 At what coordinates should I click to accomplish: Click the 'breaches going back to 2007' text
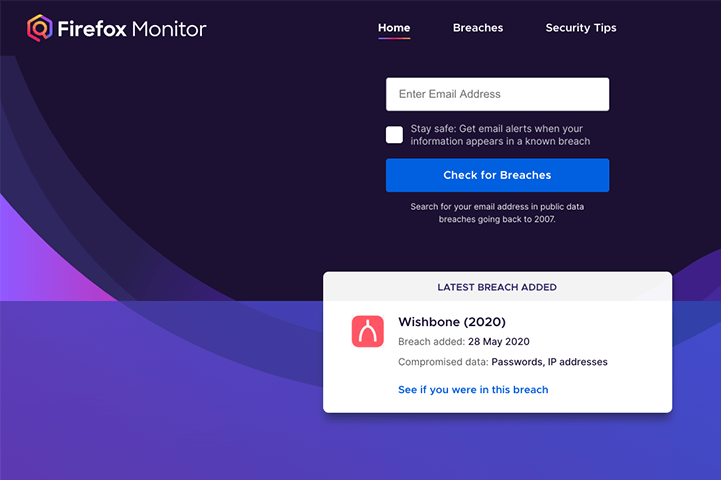[497, 219]
